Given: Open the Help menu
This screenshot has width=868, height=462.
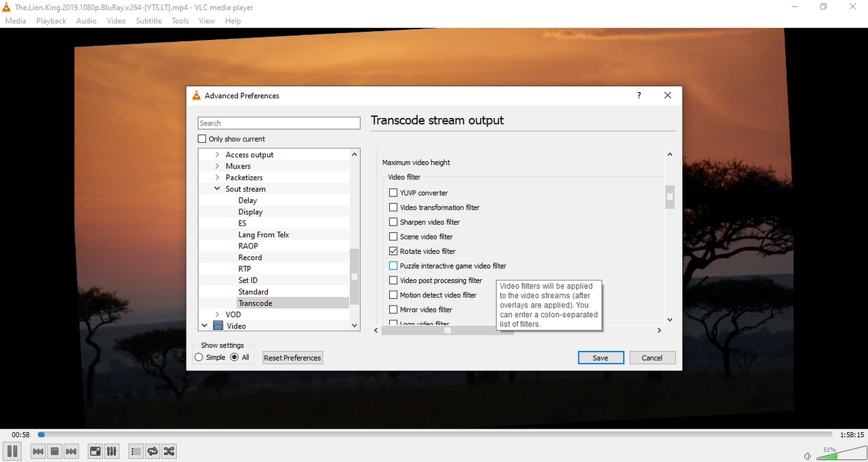Looking at the screenshot, I should point(233,20).
